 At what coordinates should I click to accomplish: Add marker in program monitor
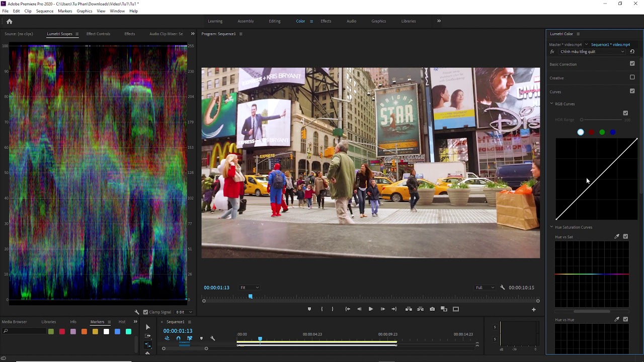(x=309, y=309)
